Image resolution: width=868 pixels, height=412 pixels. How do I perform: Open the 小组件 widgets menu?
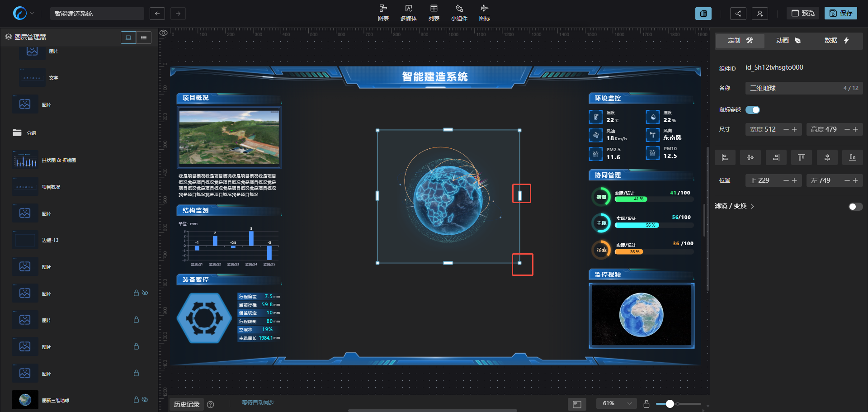coord(459,13)
